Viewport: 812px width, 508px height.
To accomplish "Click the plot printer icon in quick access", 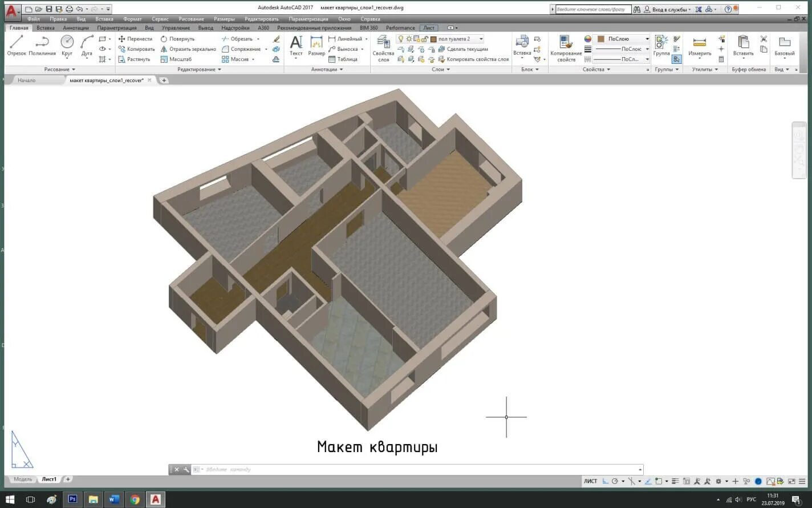I will click(69, 9).
